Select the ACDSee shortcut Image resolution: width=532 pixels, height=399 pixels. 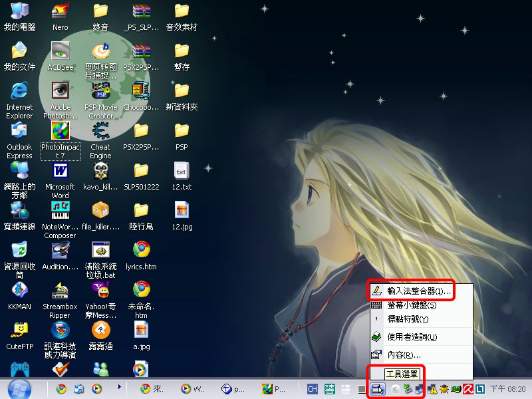pyautogui.click(x=60, y=57)
